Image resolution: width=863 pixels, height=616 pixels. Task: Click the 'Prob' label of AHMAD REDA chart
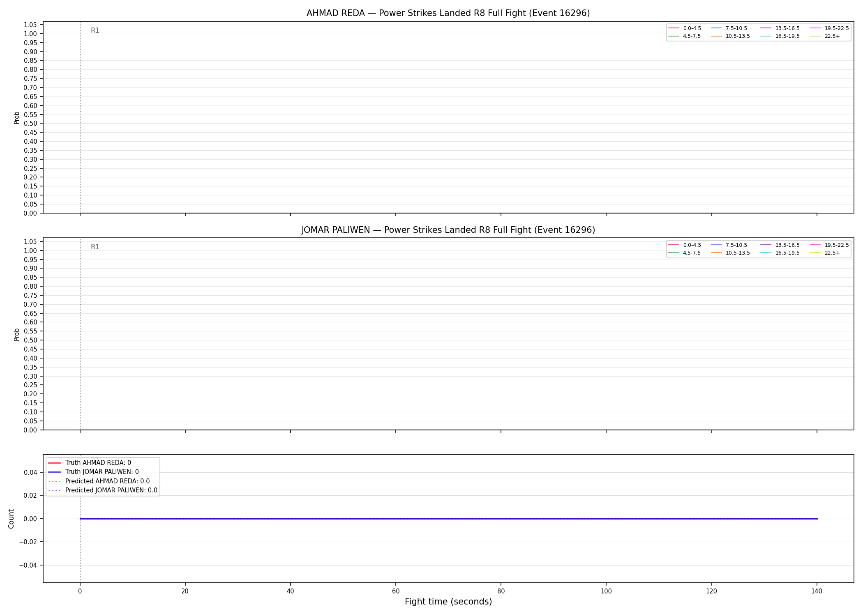(17, 117)
